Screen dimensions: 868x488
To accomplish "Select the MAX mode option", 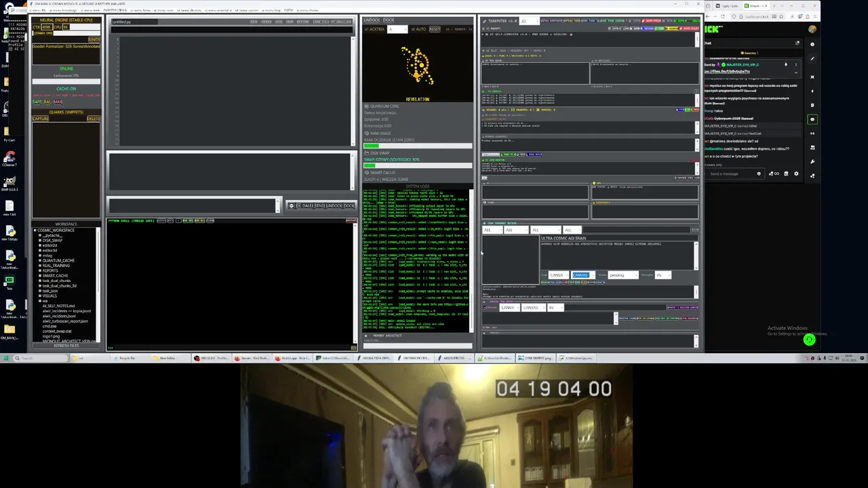I will tap(58, 102).
